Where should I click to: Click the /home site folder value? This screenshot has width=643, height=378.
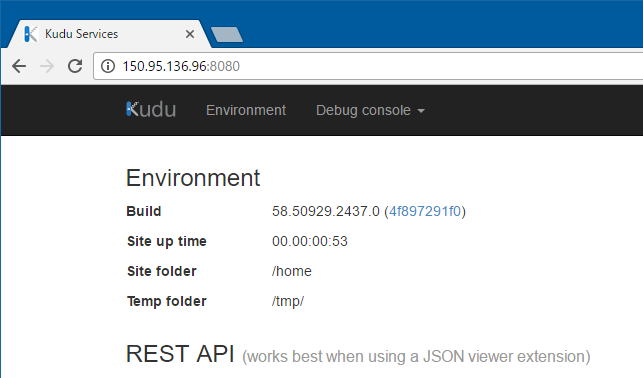[292, 271]
